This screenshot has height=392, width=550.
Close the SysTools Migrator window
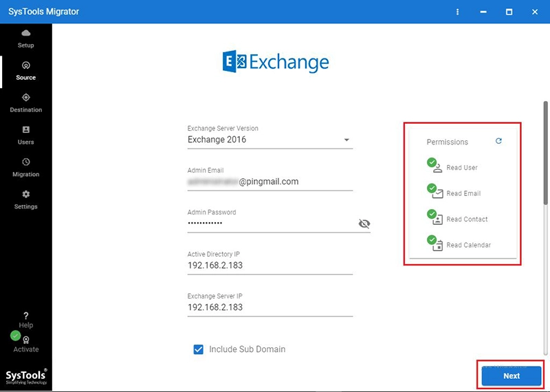coord(535,12)
